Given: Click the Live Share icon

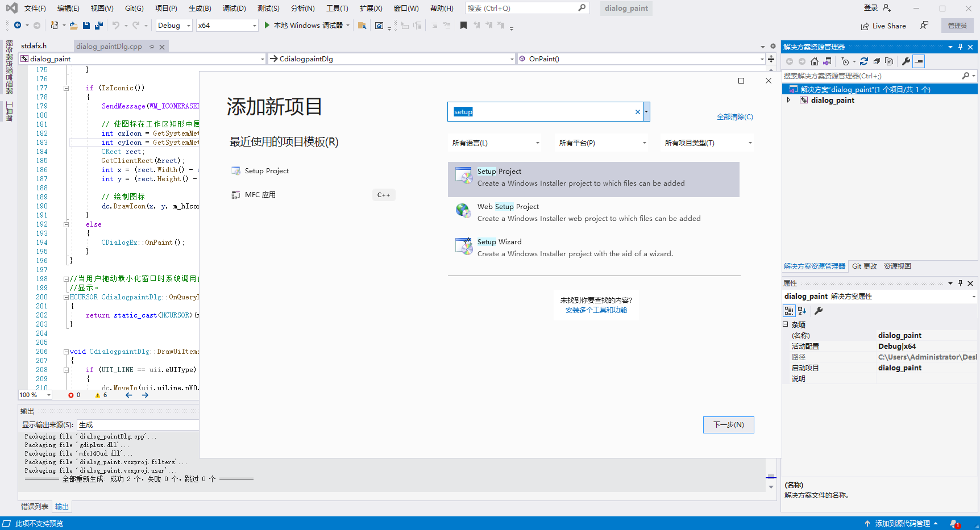Looking at the screenshot, I should pos(865,26).
